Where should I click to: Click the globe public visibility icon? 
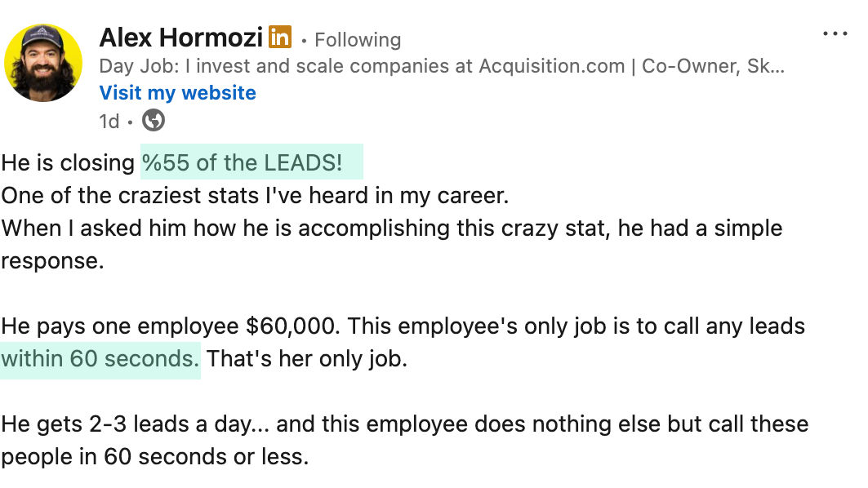(154, 121)
